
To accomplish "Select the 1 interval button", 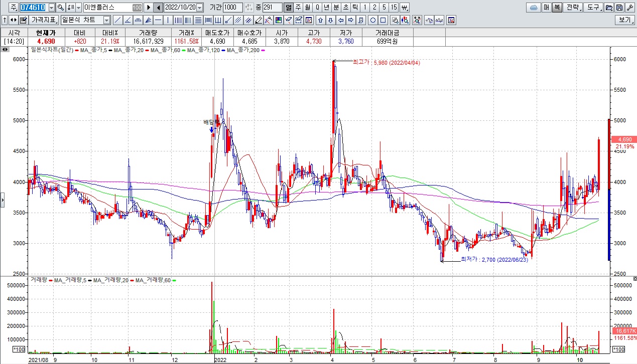I will tap(365, 8).
